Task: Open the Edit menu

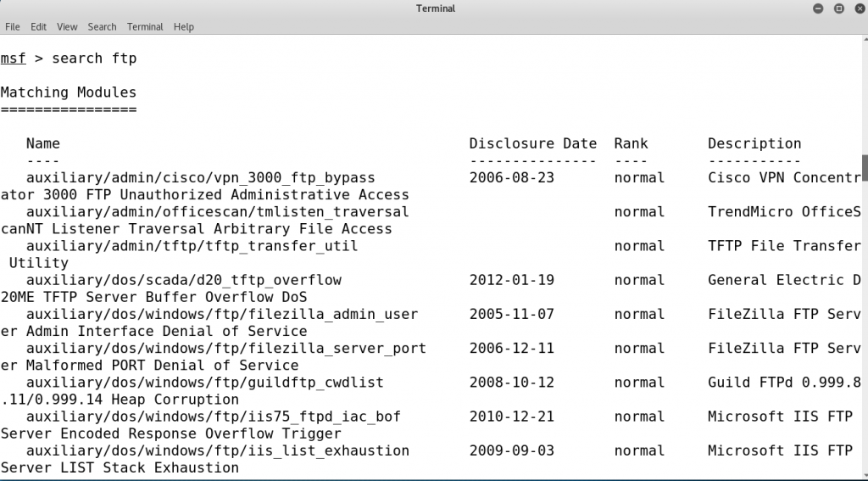Action: tap(38, 27)
